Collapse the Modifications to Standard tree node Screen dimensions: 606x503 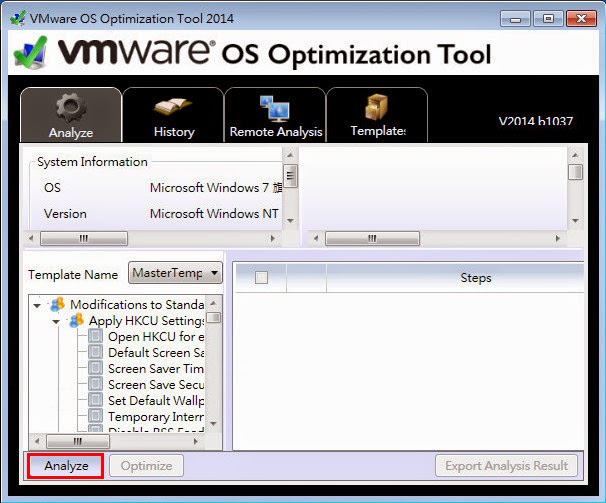[37, 305]
